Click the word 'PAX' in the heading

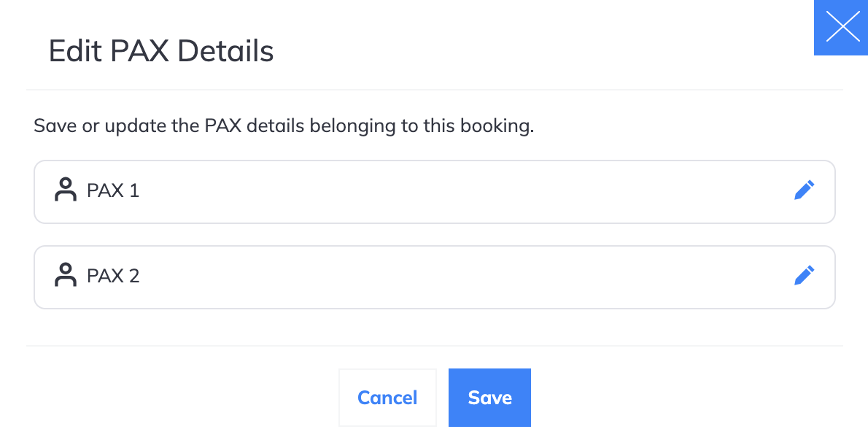tap(139, 51)
